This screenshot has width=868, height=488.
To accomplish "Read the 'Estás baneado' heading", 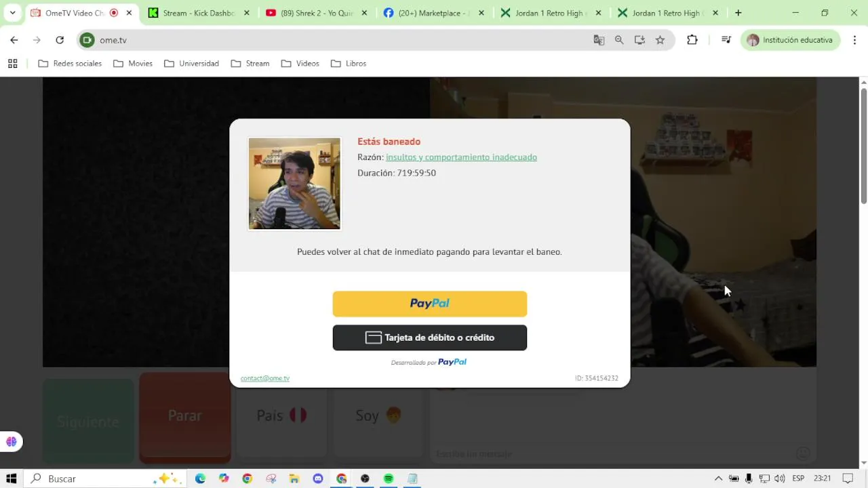I will click(389, 142).
